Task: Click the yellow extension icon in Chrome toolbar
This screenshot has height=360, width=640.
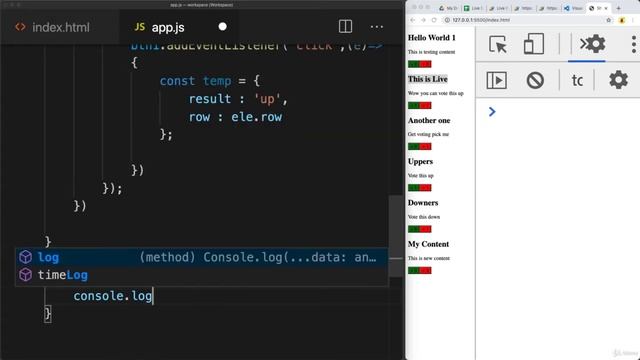Action: coord(622,20)
